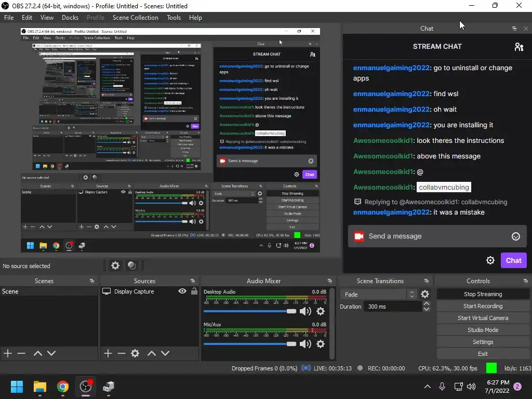Open community users icon in Stream Chat
532x399 pixels.
[519, 46]
